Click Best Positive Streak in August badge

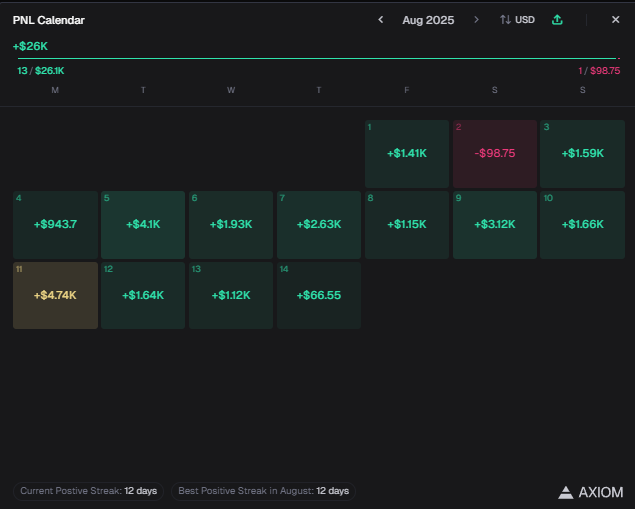[263, 491]
